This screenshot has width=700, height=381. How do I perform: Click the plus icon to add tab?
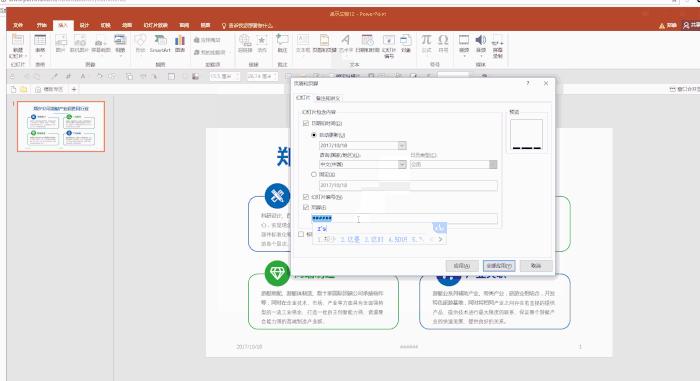[74, 89]
